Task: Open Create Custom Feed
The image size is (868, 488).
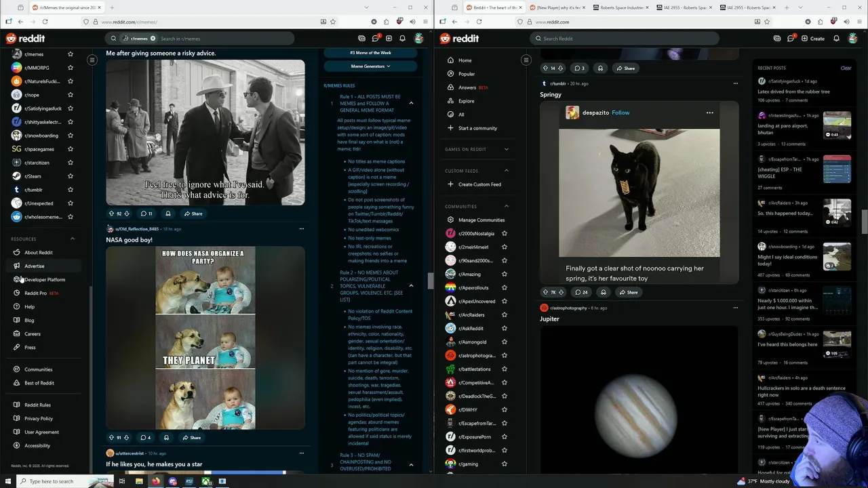Action: 480,184
